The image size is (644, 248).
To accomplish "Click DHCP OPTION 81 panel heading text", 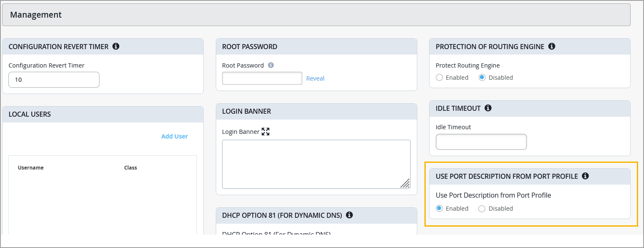I will click(x=282, y=215).
